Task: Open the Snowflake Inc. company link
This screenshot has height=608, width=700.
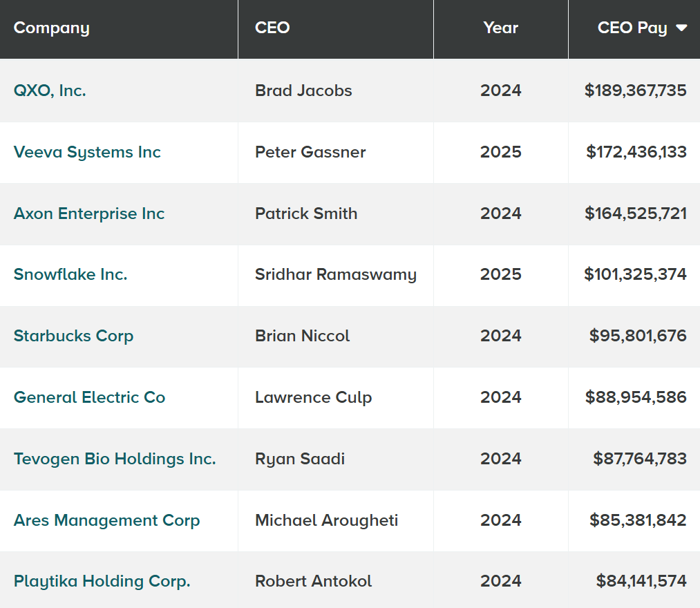Action: click(70, 274)
